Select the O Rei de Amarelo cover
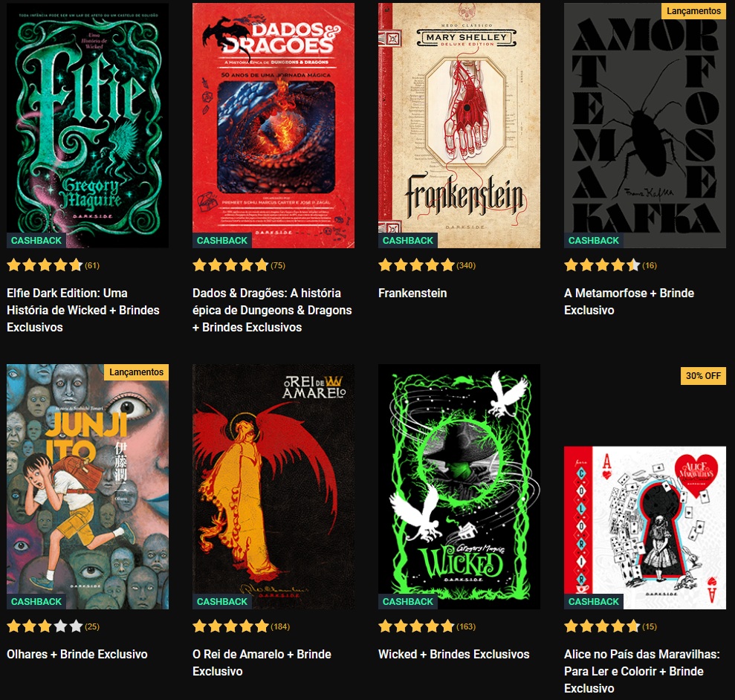Viewport: 735px width, 700px height. point(273,487)
